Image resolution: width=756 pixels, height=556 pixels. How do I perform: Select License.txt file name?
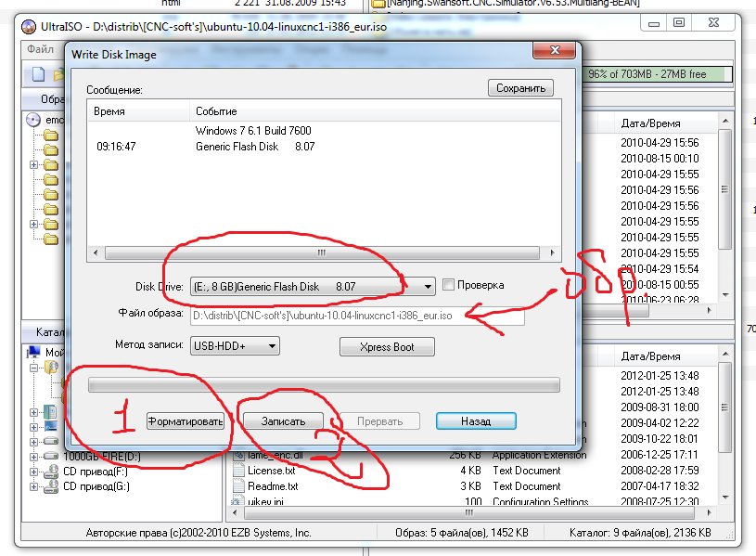pyautogui.click(x=271, y=471)
